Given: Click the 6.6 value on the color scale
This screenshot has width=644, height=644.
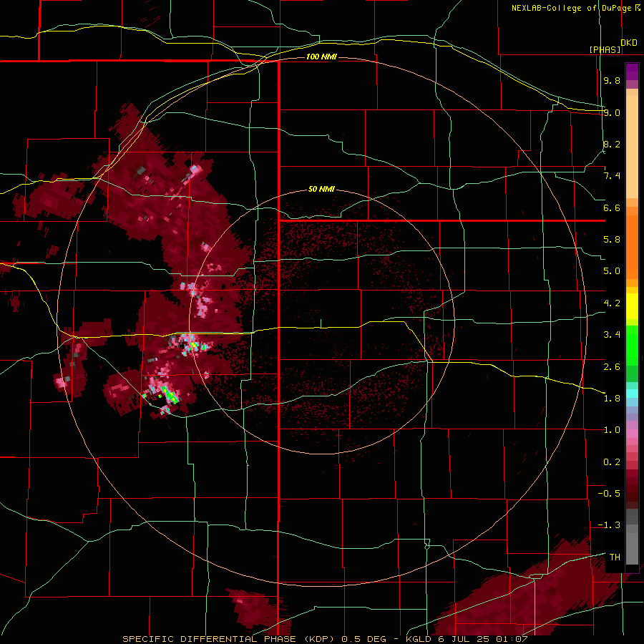Looking at the screenshot, I should click(x=612, y=208).
